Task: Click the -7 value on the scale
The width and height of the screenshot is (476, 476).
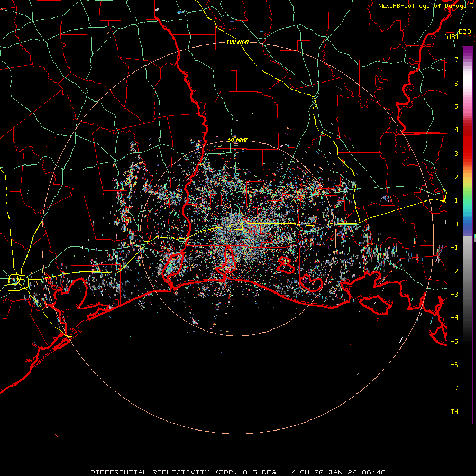Action: tap(454, 388)
